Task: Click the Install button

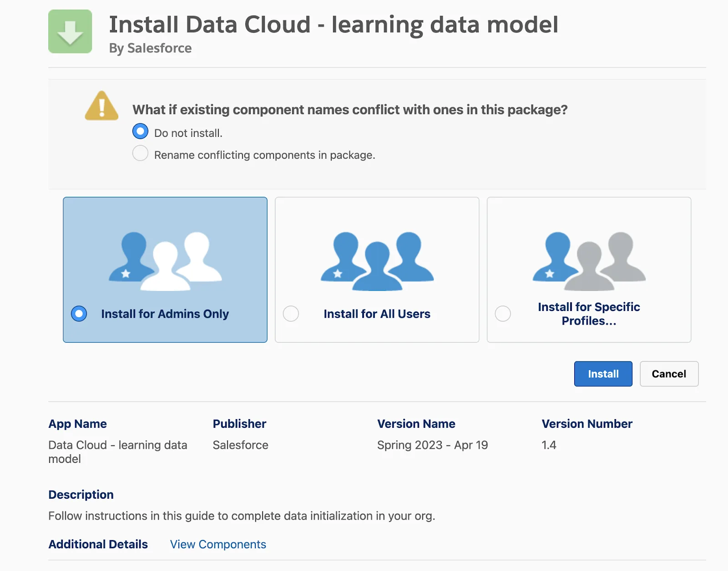Action: (603, 374)
